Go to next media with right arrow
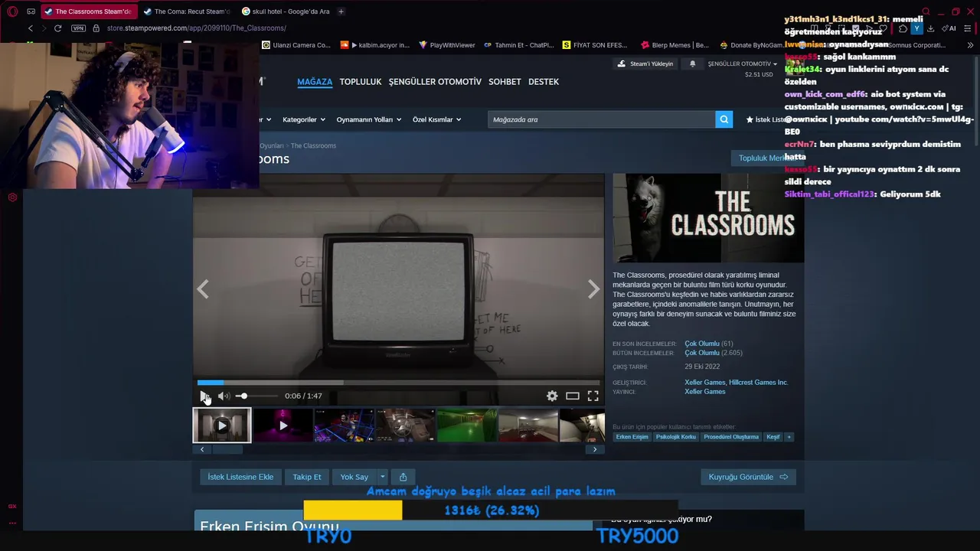 coord(593,289)
